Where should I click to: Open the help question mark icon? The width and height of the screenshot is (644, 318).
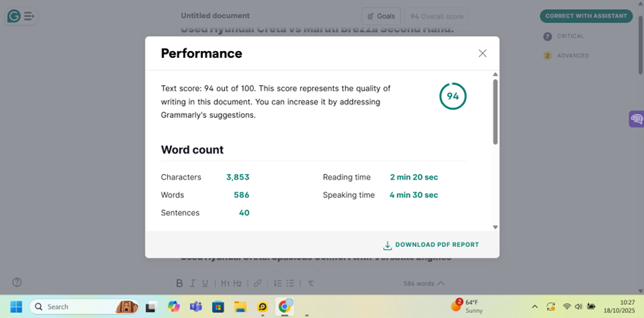(17, 282)
